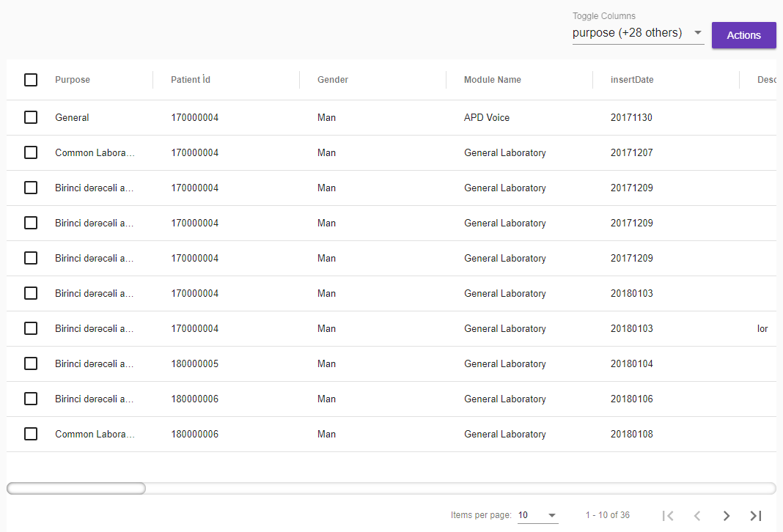Jump to last page of results

point(756,516)
